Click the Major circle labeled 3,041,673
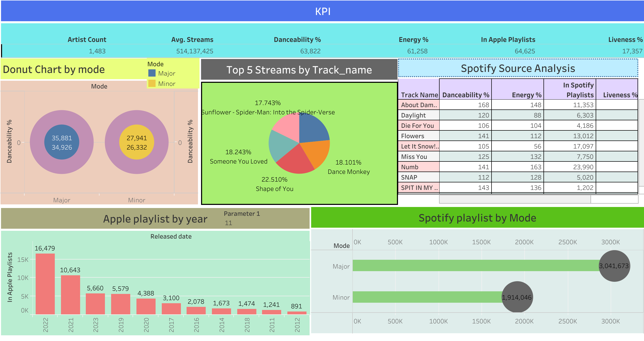This screenshot has width=644, height=341. pos(614,266)
